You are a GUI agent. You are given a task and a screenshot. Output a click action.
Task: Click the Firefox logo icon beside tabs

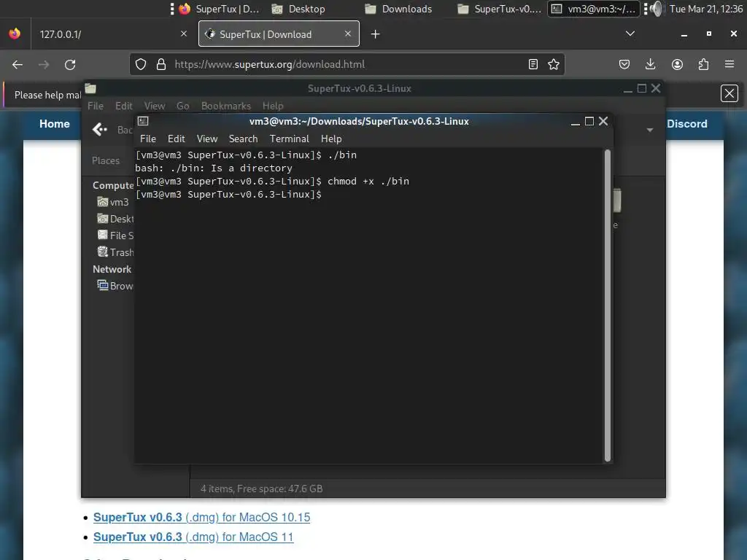click(x=15, y=34)
